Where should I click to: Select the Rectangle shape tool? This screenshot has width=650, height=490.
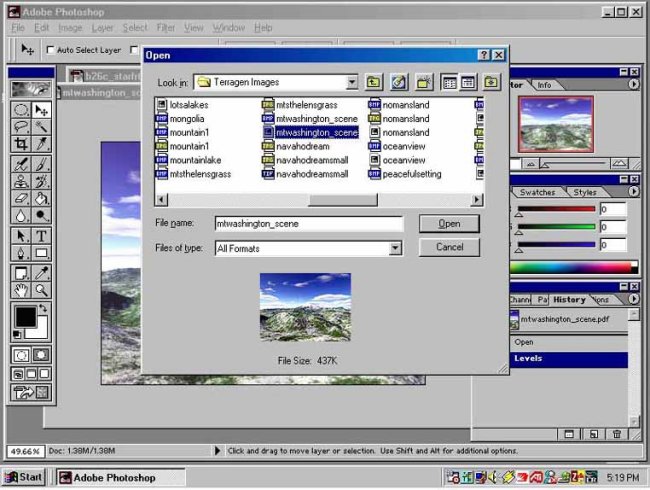(x=41, y=253)
